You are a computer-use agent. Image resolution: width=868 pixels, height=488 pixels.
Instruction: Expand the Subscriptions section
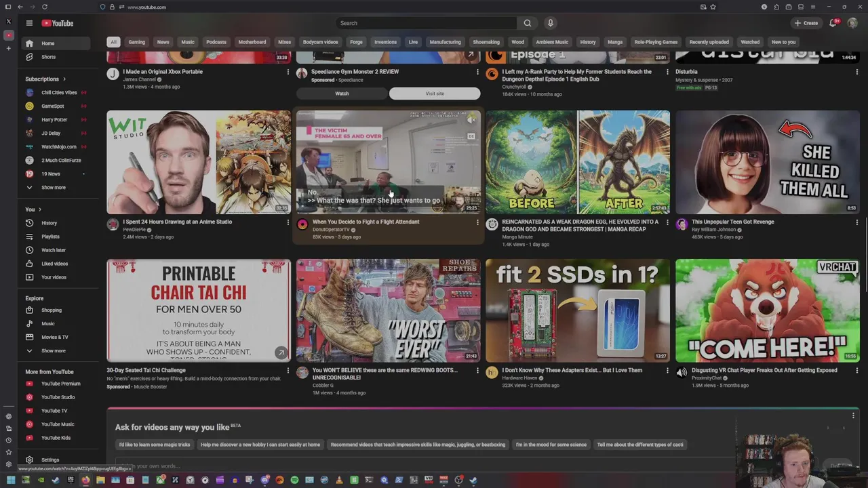coord(46,79)
